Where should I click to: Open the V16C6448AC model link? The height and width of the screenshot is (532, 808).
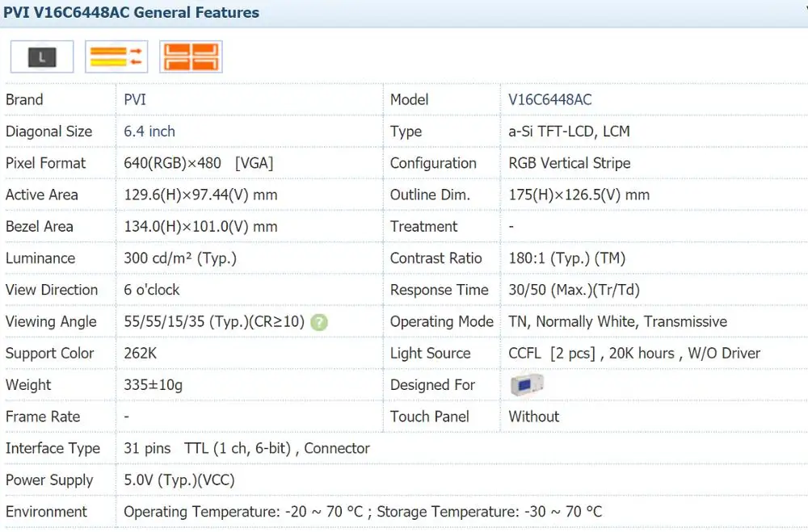tap(549, 99)
